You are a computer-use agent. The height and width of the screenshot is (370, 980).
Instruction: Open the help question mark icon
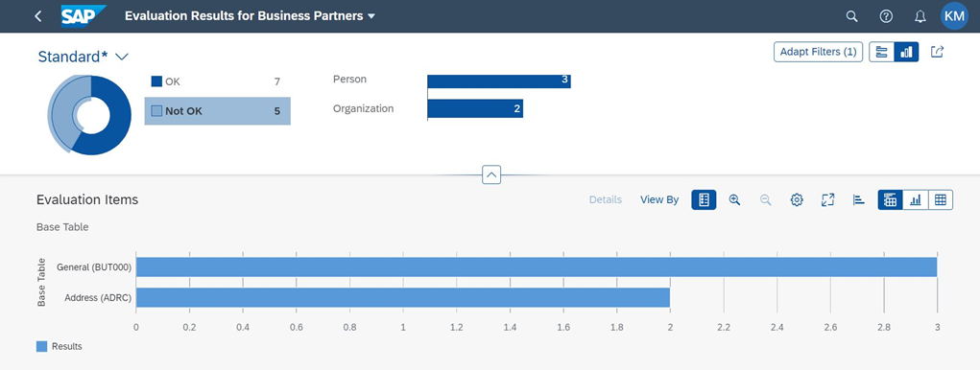pyautogui.click(x=886, y=16)
